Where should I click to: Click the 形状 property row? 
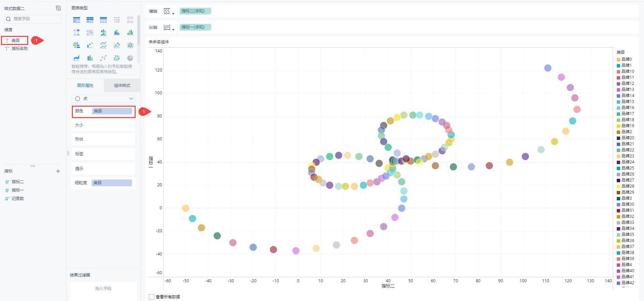(103, 139)
